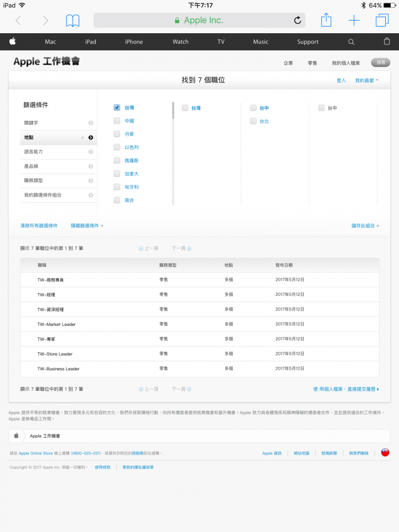Open the 使用條款 footer link
The height and width of the screenshot is (532, 399).
coord(103,467)
